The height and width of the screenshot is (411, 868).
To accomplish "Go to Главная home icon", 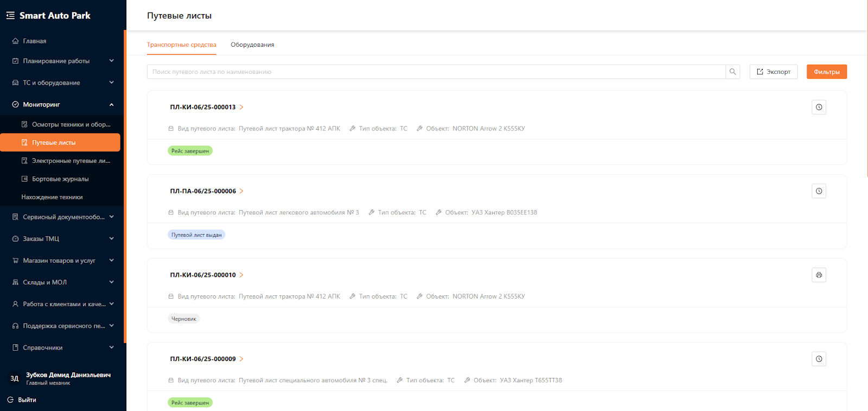I will tap(15, 41).
